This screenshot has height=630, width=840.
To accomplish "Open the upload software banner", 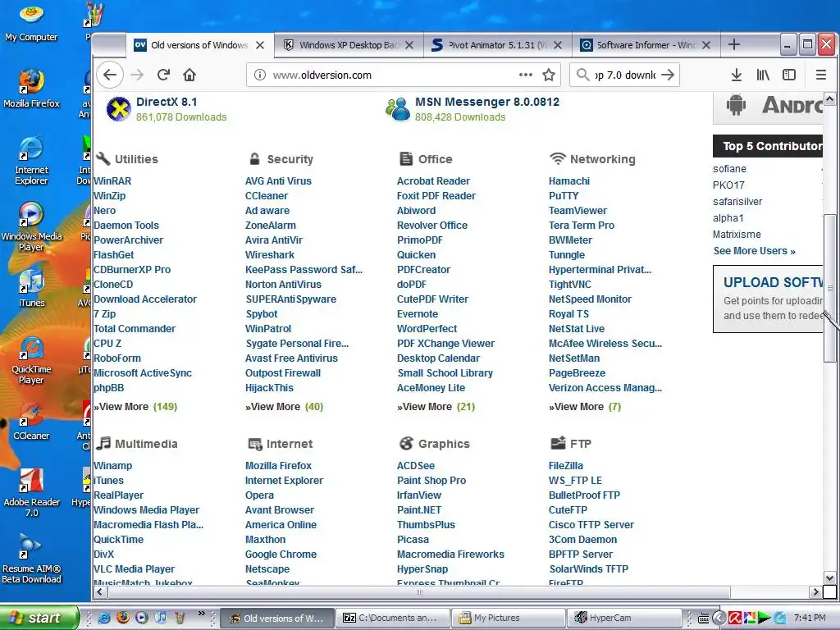I will point(768,299).
